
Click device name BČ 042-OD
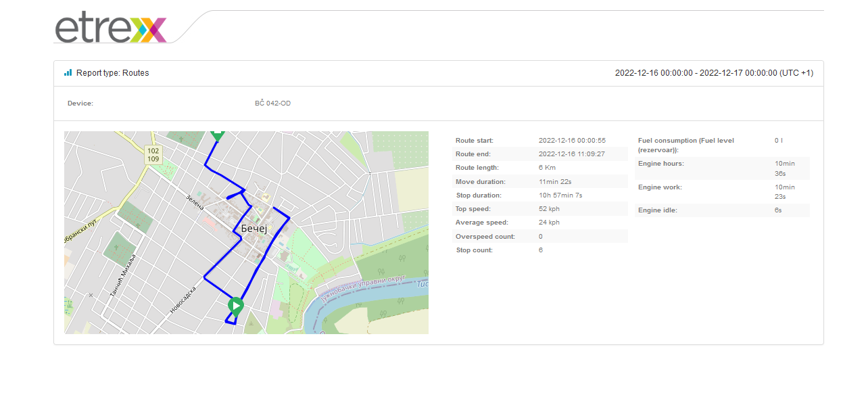tap(272, 103)
